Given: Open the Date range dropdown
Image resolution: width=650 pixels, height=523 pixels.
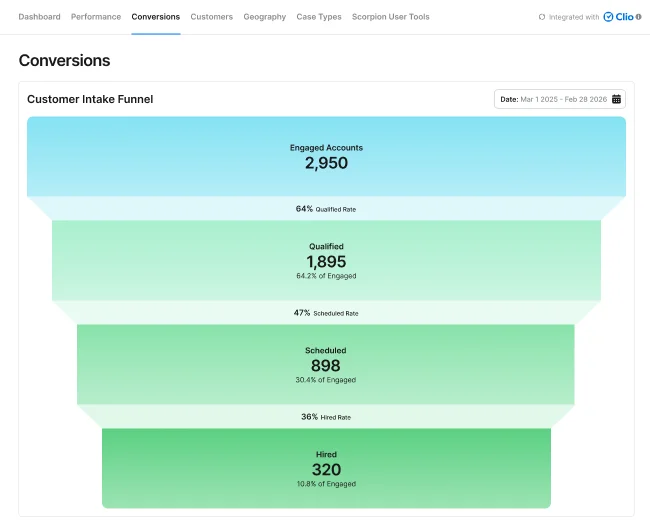Looking at the screenshot, I should (x=560, y=99).
